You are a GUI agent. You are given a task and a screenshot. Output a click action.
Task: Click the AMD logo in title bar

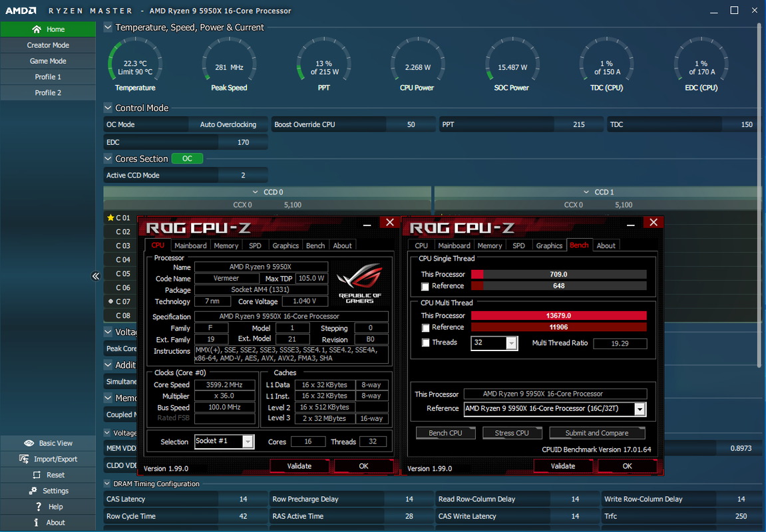[x=21, y=10]
